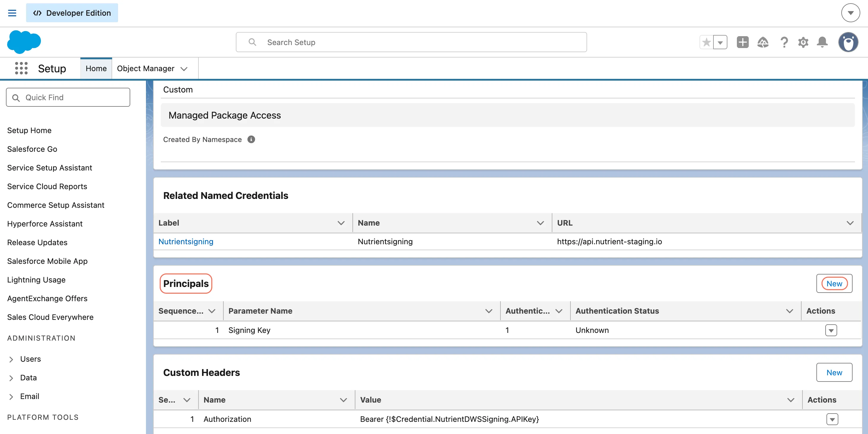This screenshot has width=868, height=434.
Task: Open the Trailhead guidance icon
Action: [763, 42]
